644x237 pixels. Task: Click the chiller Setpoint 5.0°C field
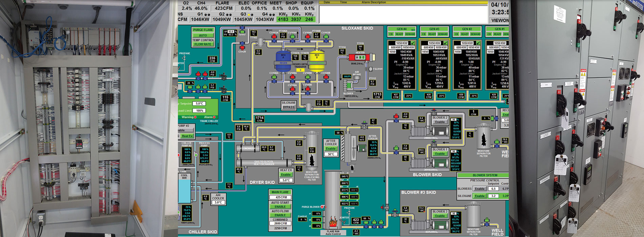pyautogui.click(x=199, y=104)
